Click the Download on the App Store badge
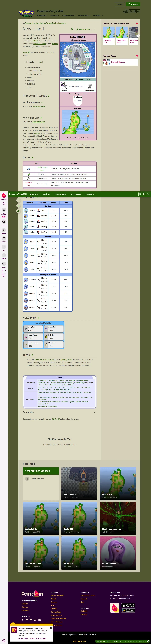151x644 pixels. coord(128,605)
